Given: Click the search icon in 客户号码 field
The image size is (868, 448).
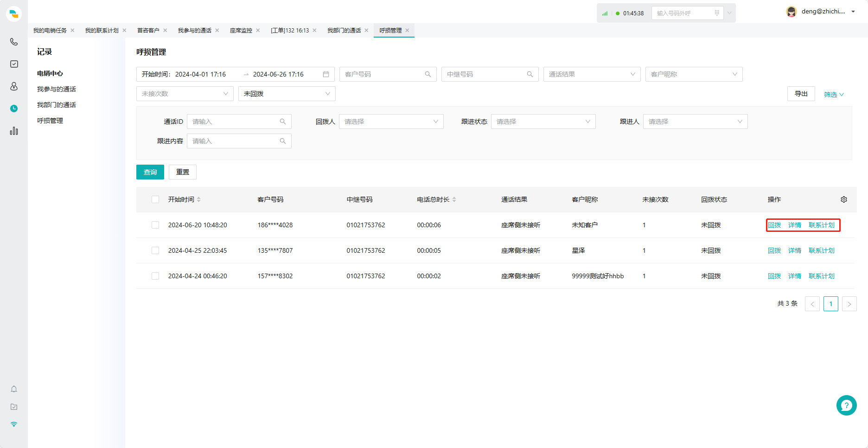Looking at the screenshot, I should point(428,74).
